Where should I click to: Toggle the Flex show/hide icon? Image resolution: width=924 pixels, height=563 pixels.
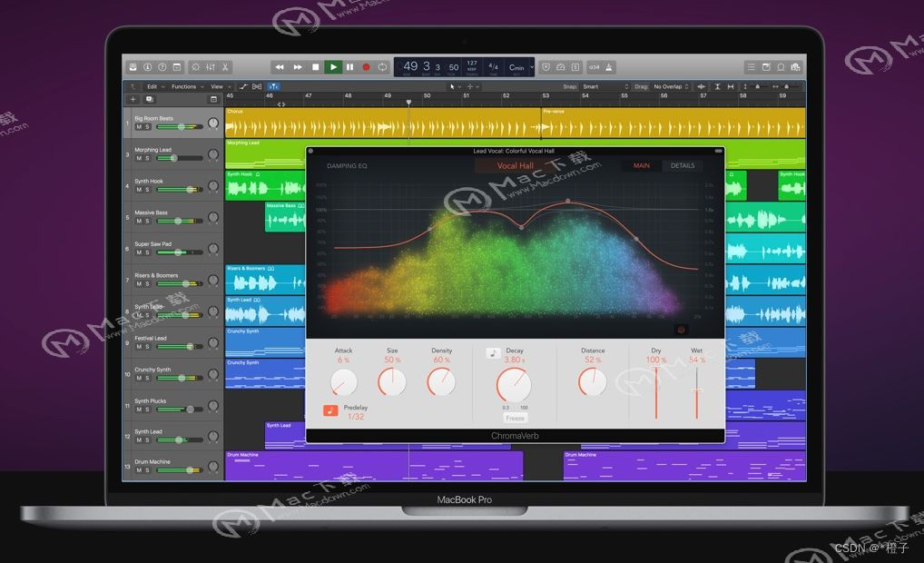click(257, 86)
